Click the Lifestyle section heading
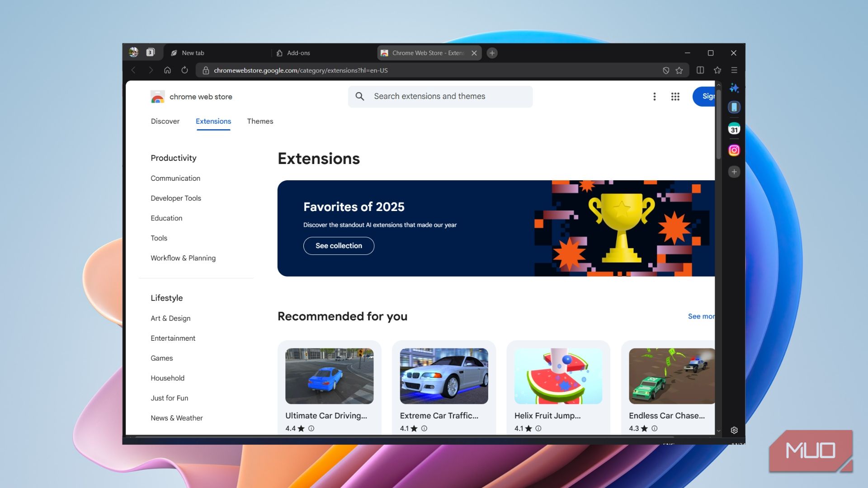868x488 pixels. tap(166, 298)
